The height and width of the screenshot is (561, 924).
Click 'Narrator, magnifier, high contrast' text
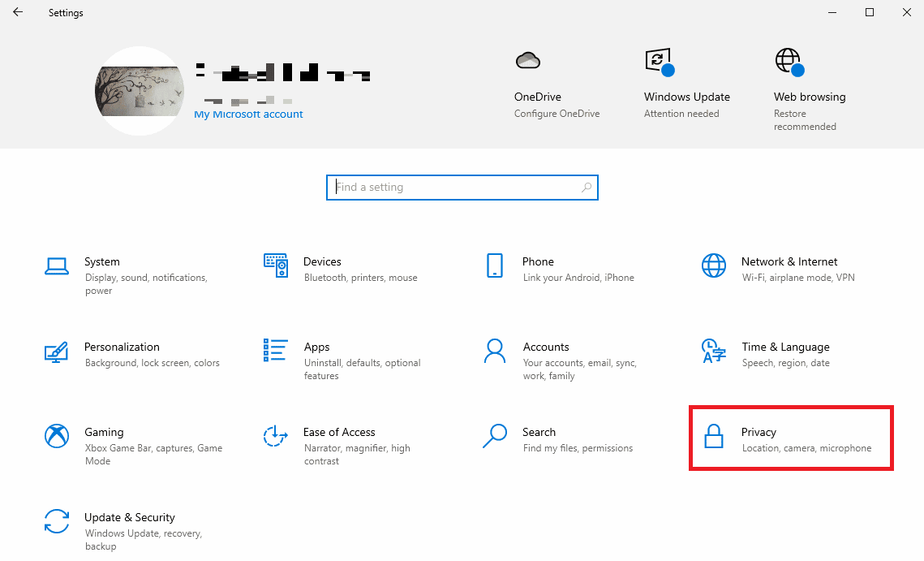pos(357,454)
